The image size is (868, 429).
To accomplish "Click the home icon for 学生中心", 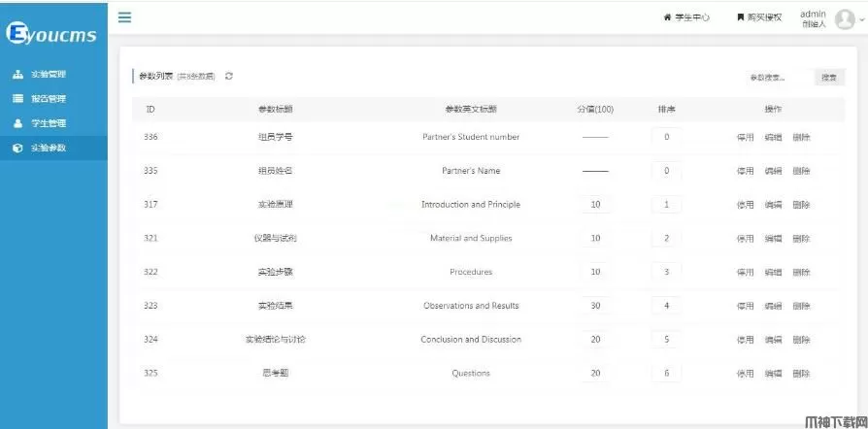I will 667,17.
